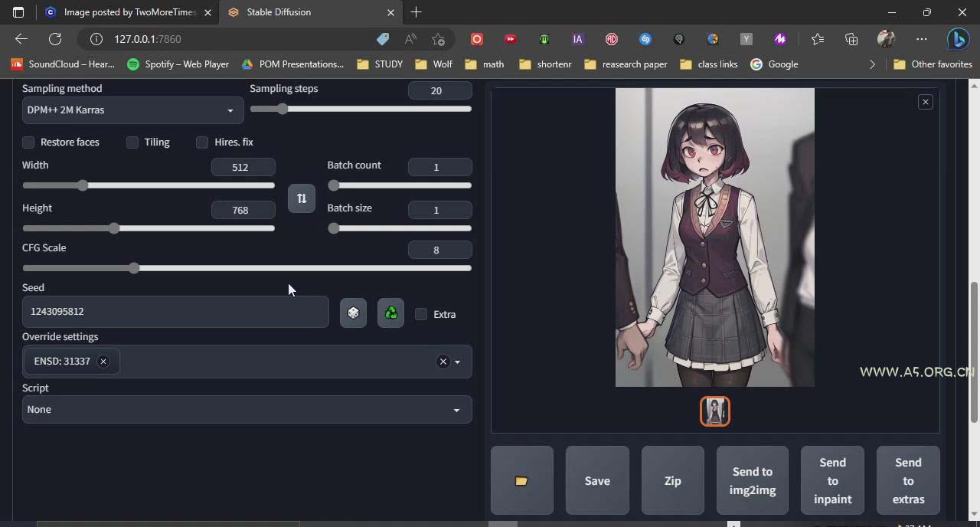The image size is (980, 527).
Task: Toggle the Tiling checkbox
Action: (132, 142)
